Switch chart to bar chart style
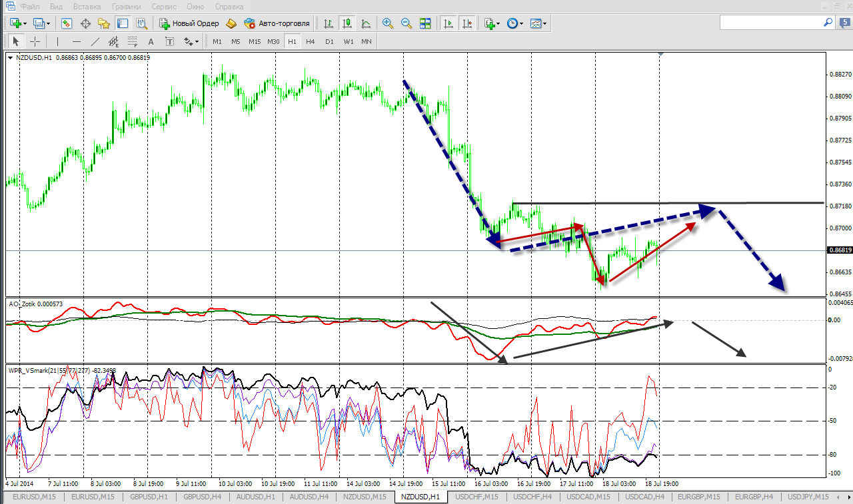Viewport: 853px width, 504px height. [329, 23]
